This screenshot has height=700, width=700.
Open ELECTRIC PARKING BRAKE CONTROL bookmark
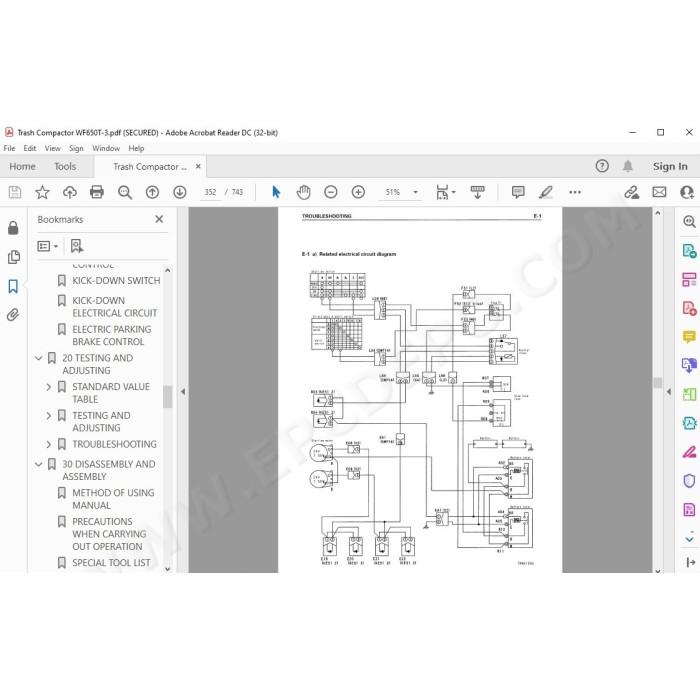tap(112, 336)
